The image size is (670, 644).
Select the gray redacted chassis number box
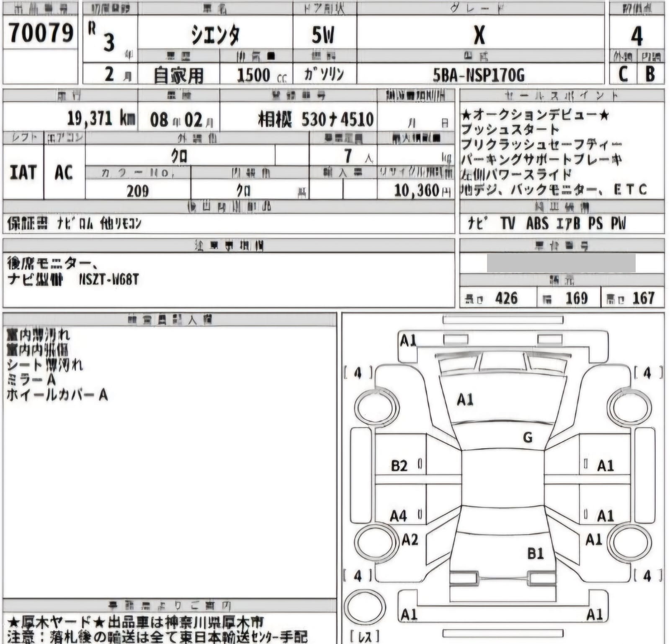point(561,263)
